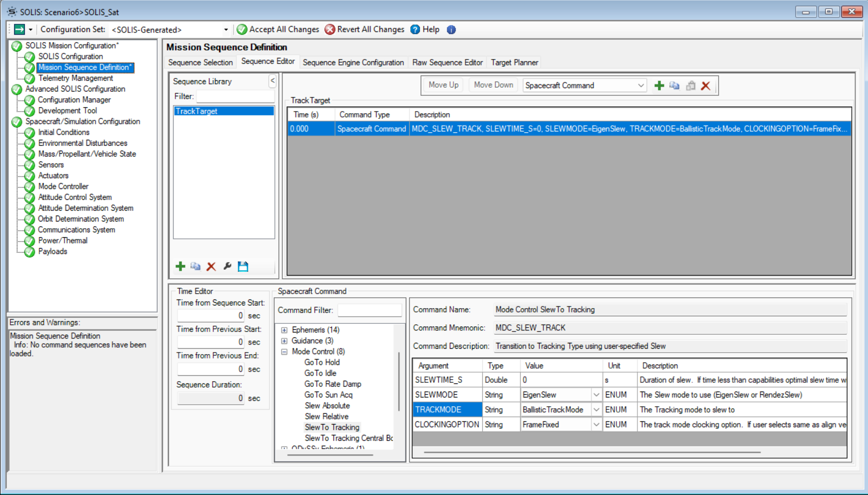This screenshot has height=495, width=868.
Task: Add a new sequence below the Sequence Library
Action: [180, 266]
